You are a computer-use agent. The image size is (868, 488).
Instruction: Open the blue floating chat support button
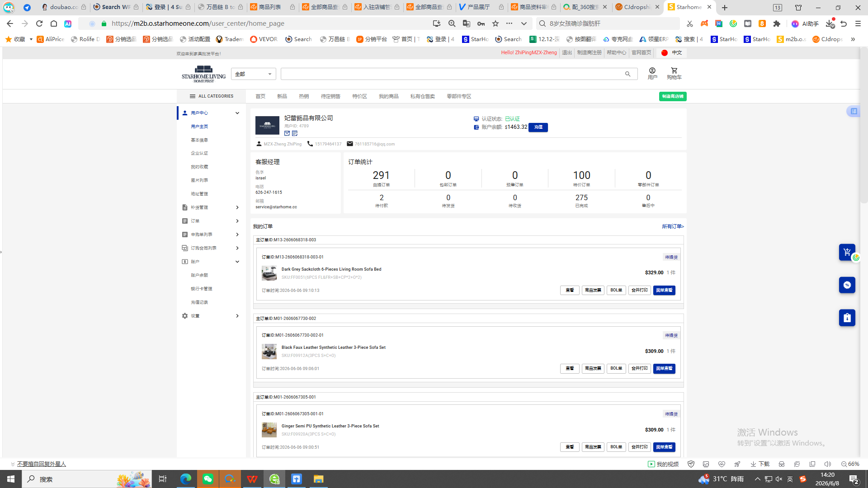847,285
